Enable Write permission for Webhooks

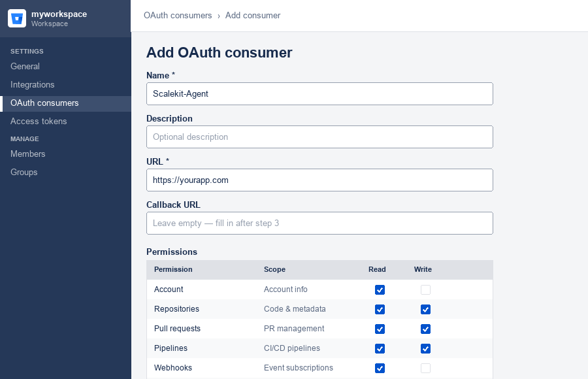pyautogui.click(x=425, y=368)
